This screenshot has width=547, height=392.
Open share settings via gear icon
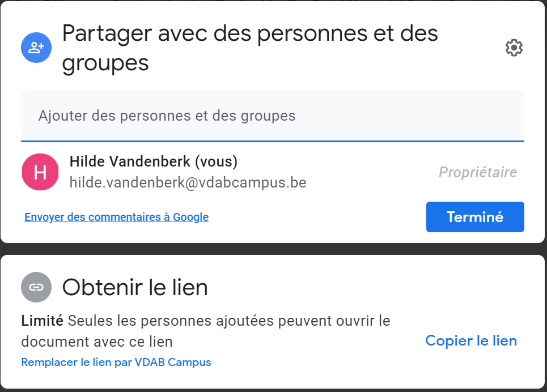pos(514,48)
